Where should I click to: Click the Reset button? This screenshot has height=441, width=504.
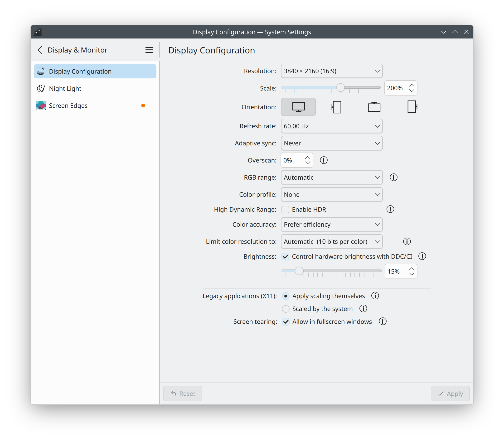[x=182, y=393]
